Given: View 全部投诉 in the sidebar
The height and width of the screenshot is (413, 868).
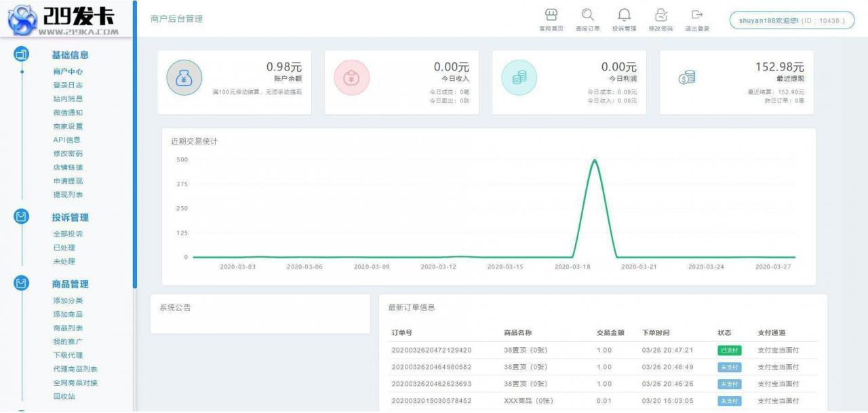Looking at the screenshot, I should coord(68,234).
